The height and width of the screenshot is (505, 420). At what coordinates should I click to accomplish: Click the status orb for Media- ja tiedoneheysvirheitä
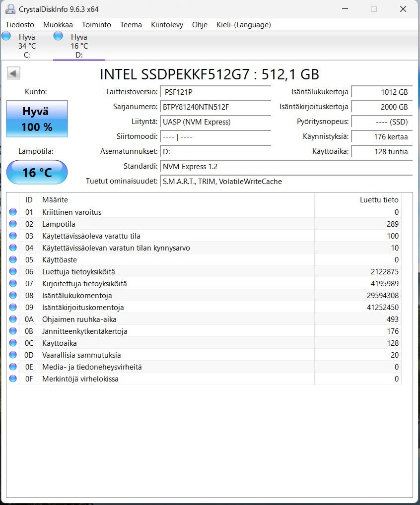[x=13, y=367]
